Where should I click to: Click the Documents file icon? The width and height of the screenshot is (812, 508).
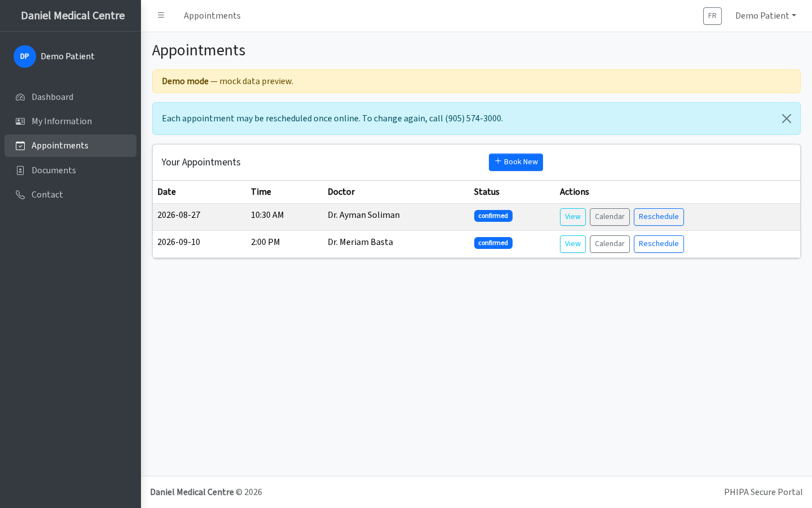(20, 170)
